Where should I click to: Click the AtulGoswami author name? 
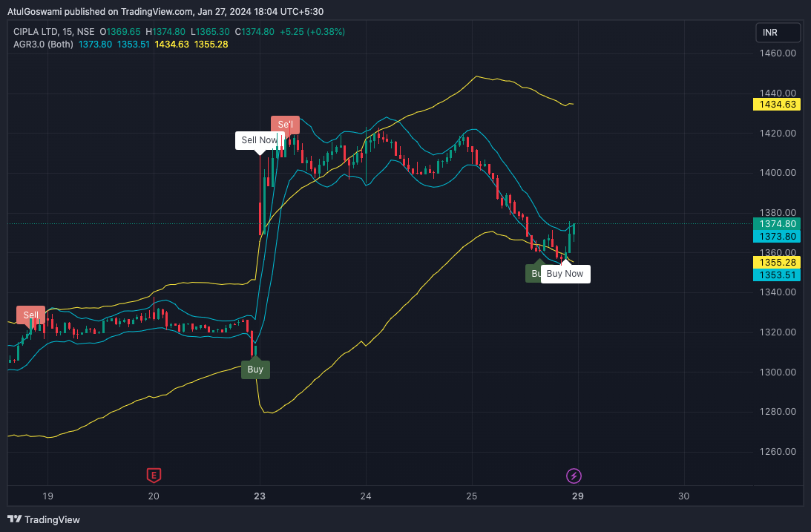(35, 11)
